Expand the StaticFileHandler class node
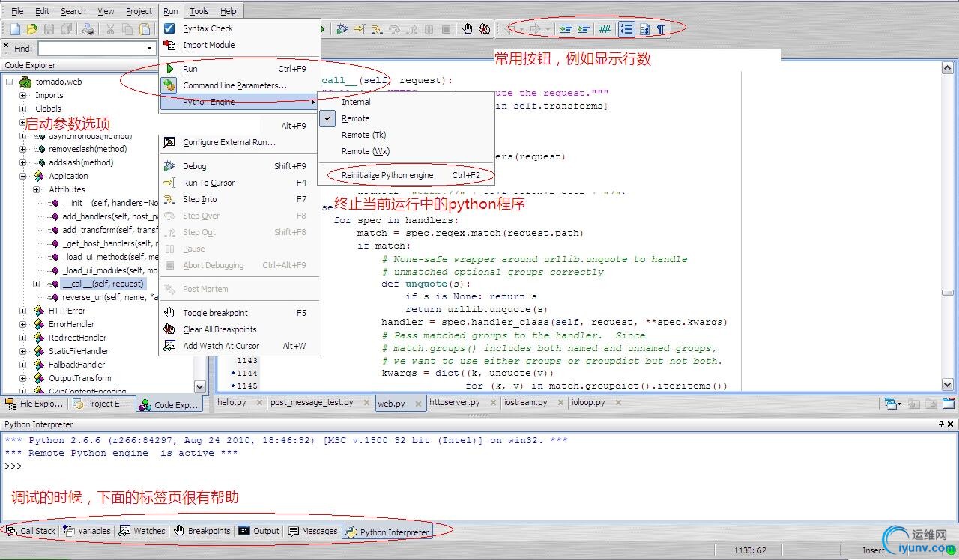This screenshot has width=959, height=560. tap(23, 351)
